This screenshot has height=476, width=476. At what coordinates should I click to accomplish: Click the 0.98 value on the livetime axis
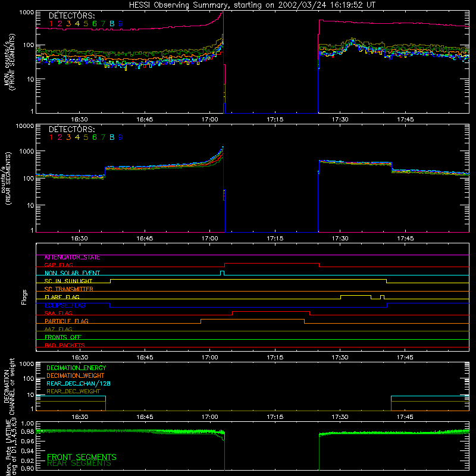coord(27,431)
